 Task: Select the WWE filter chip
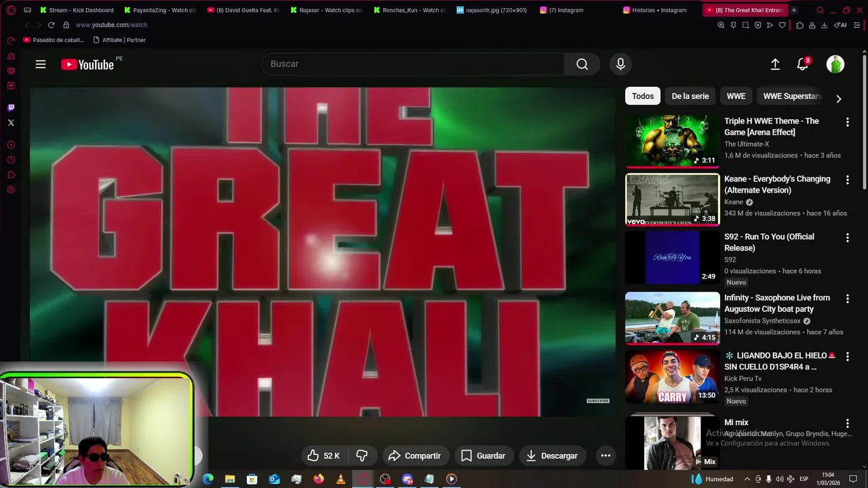click(736, 96)
